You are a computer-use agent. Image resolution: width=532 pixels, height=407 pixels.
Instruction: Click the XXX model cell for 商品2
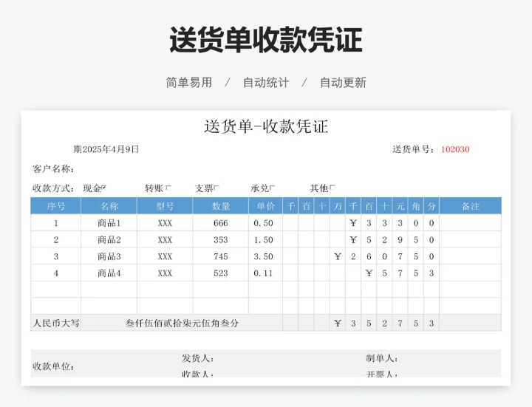coord(165,240)
